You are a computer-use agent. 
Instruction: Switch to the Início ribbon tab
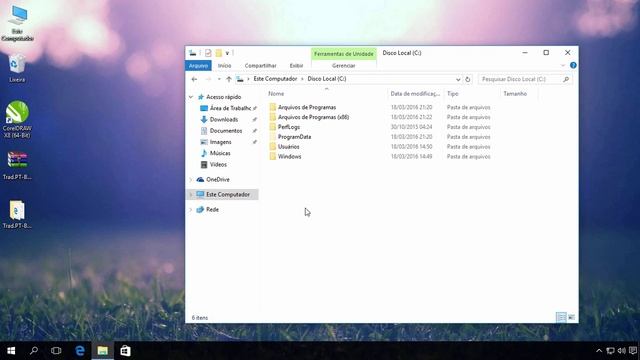point(224,66)
